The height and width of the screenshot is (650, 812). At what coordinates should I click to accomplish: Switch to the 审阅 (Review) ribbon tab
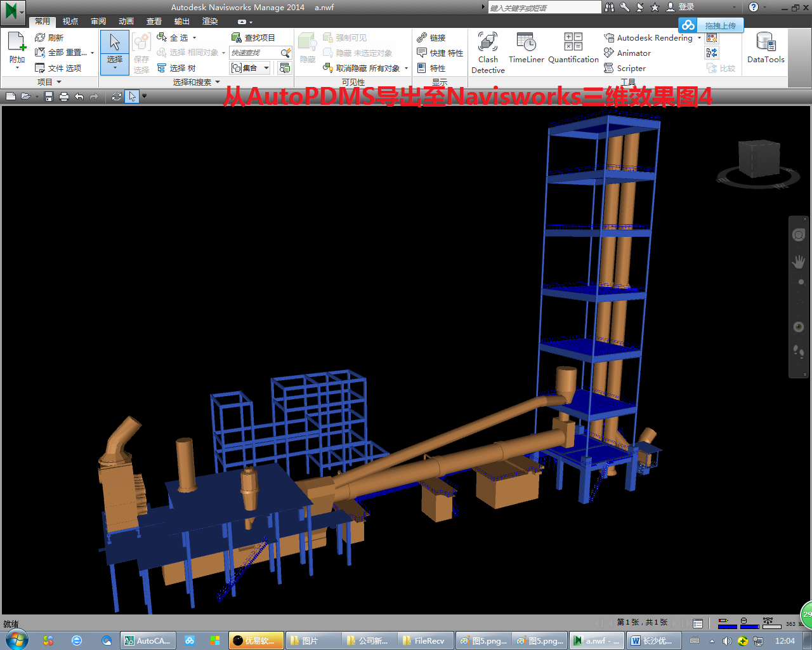[x=98, y=21]
